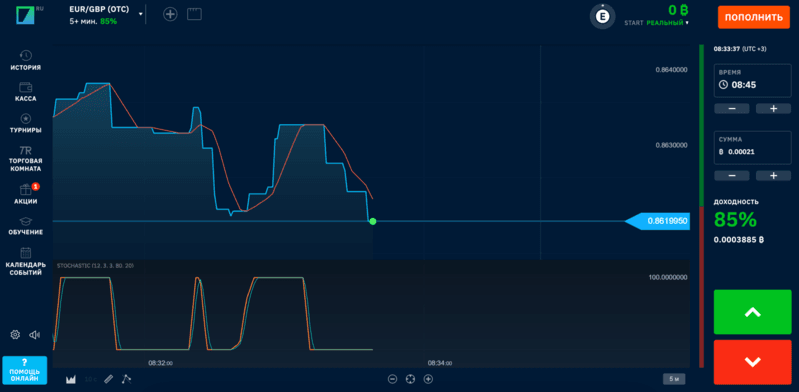
Task: Click the 08:33:37 clock text
Action: 726,49
